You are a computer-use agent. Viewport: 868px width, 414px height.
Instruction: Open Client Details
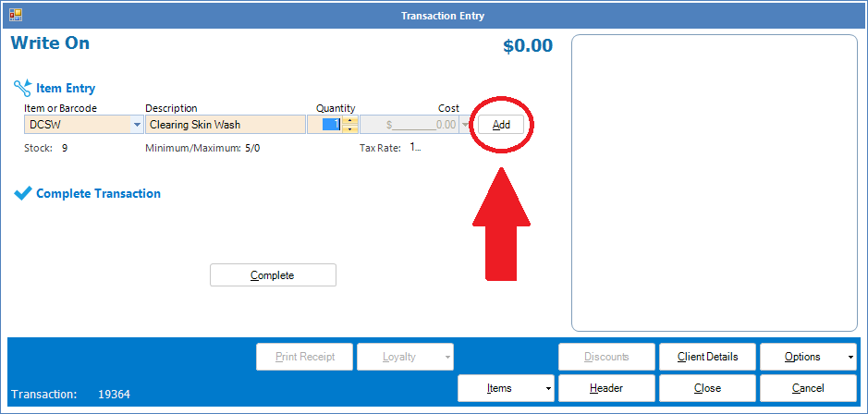(707, 357)
